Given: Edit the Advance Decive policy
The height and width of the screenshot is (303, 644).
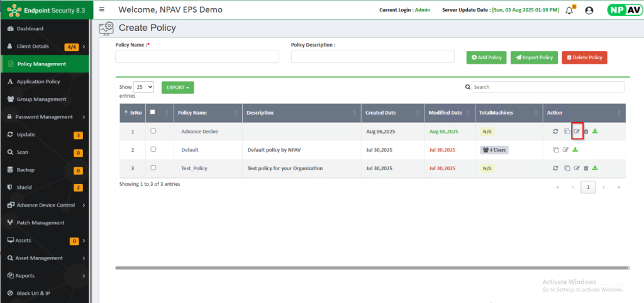Looking at the screenshot, I should coord(577,132).
